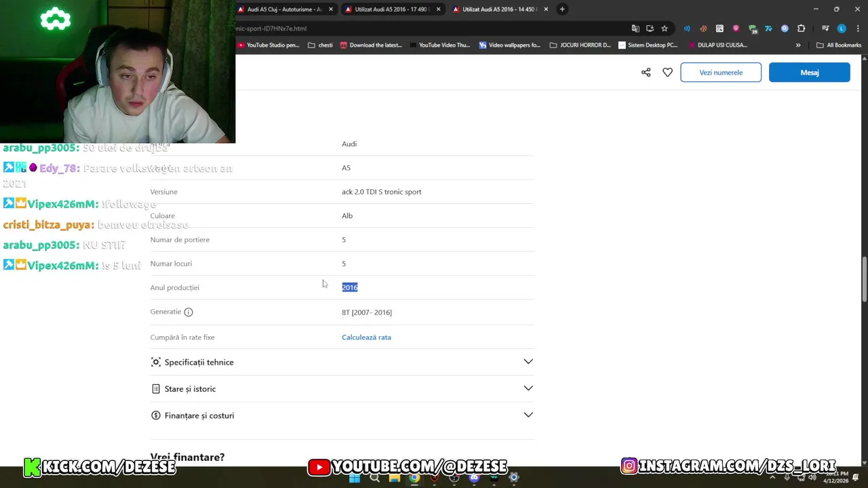The height and width of the screenshot is (488, 868).
Task: Click the highlighted 2016 production year value
Action: pos(349,287)
